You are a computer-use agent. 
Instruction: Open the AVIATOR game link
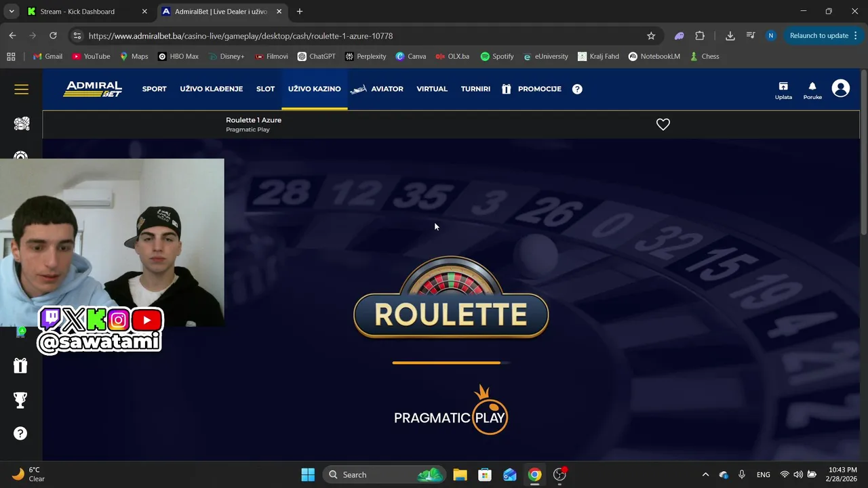click(377, 89)
